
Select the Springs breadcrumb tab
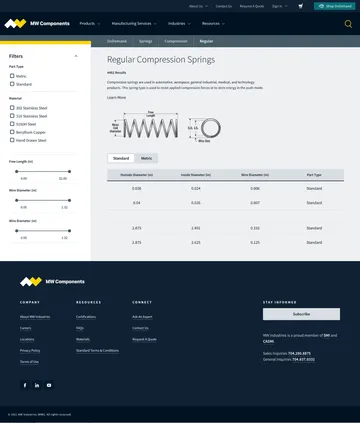146,41
